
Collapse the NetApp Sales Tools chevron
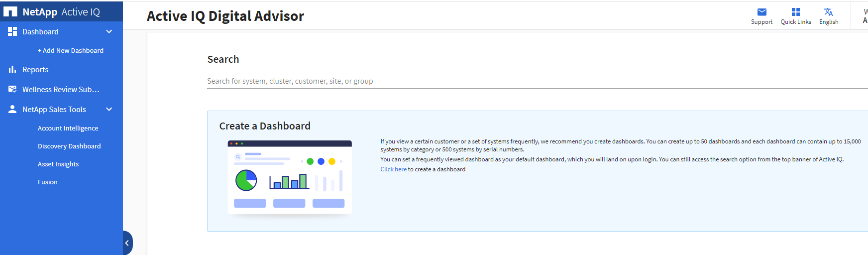coord(109,109)
